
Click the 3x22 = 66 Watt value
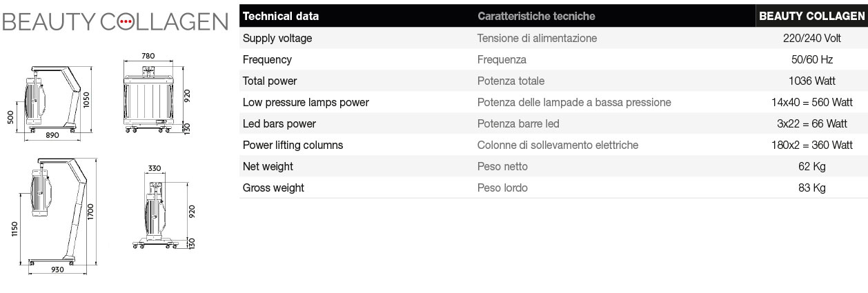(812, 124)
